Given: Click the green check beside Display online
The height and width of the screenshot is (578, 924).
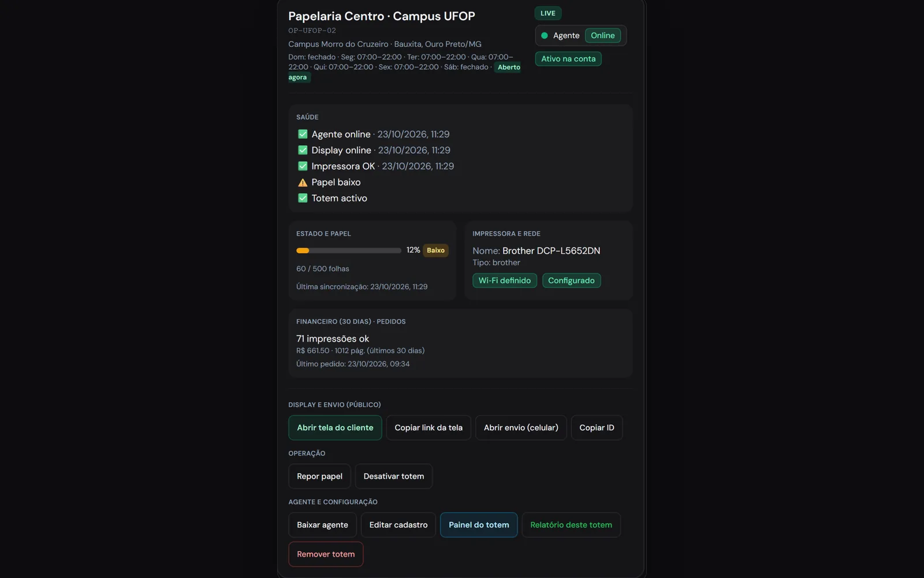Looking at the screenshot, I should tap(303, 150).
